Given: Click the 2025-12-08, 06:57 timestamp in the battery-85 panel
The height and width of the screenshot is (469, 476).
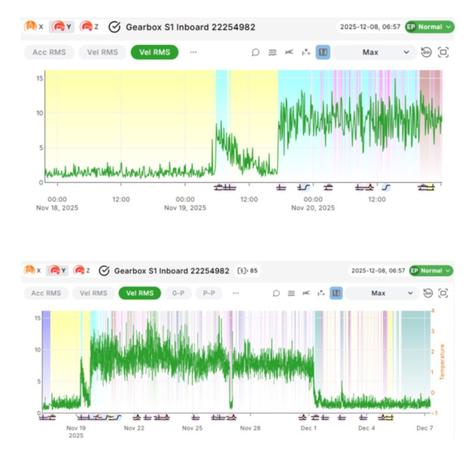Looking at the screenshot, I should coord(378,271).
